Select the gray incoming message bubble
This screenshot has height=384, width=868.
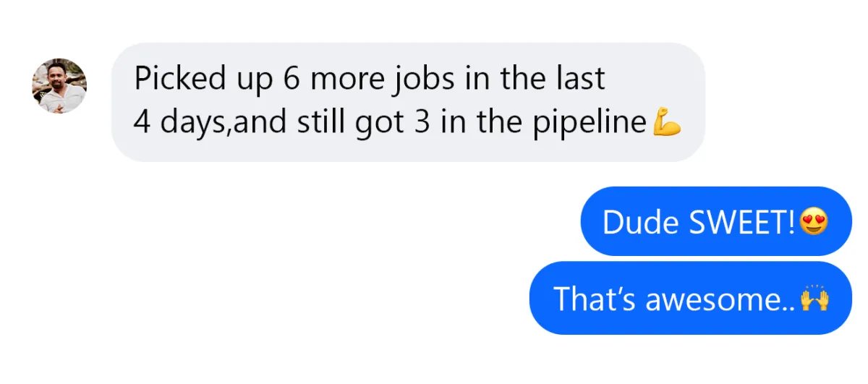pos(407,101)
